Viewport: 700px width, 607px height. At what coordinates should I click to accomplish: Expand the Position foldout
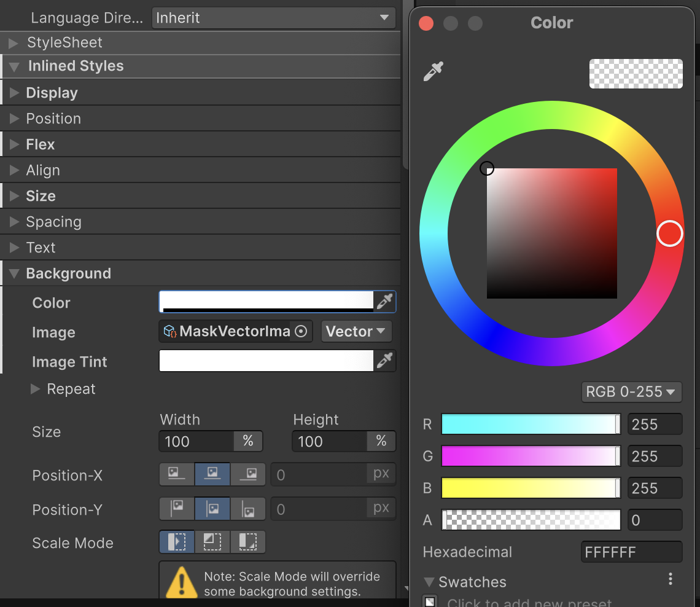click(14, 119)
